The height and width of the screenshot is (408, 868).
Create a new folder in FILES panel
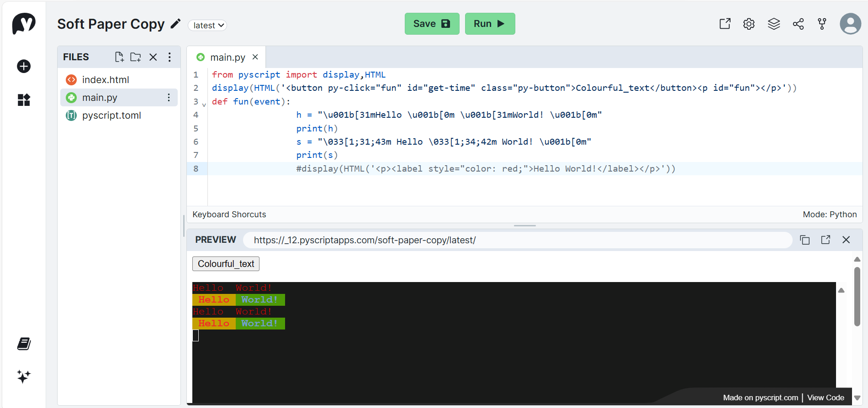[136, 57]
